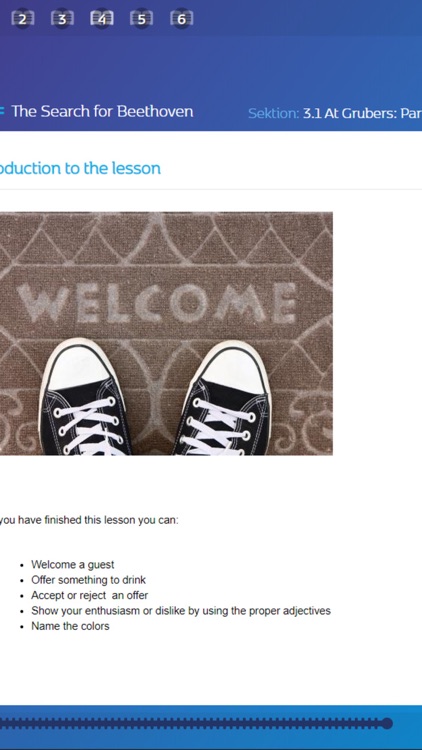Image resolution: width=422 pixels, height=750 pixels.
Task: Click the Accept or reject an offer bullet
Action: pos(89,595)
